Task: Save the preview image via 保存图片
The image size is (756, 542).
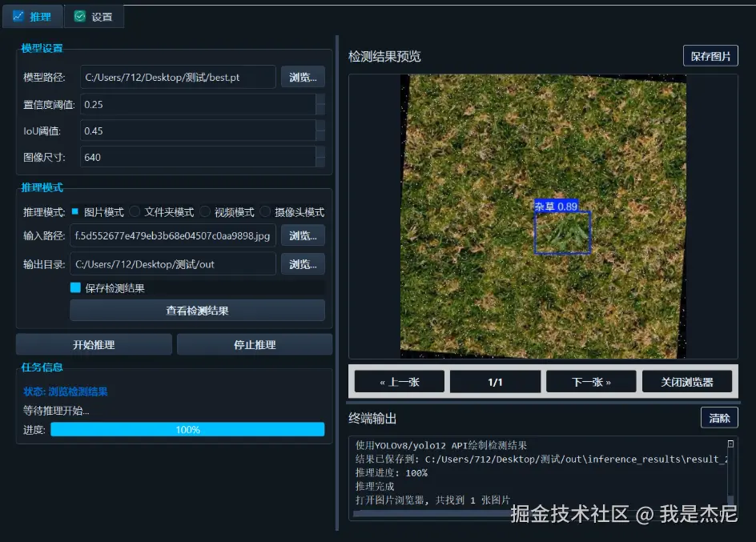Action: point(710,55)
